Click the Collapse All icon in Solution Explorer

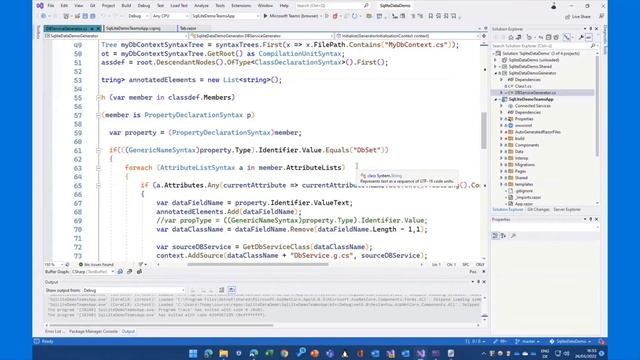pos(549,37)
